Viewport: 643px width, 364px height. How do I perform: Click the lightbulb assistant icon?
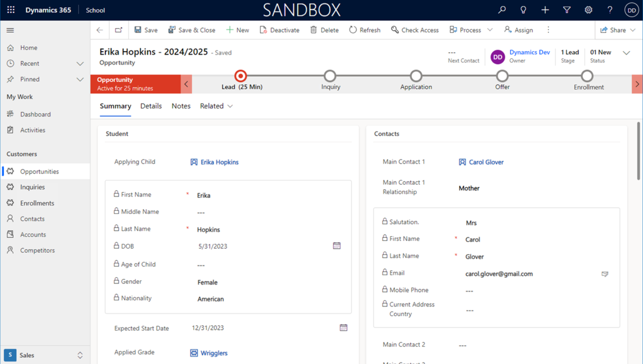523,10
